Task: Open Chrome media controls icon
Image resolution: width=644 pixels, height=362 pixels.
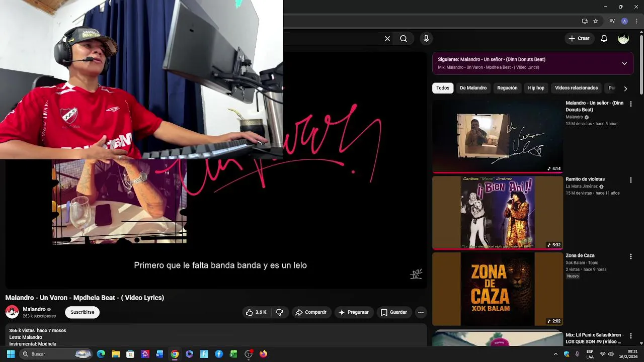Action: tap(612, 21)
